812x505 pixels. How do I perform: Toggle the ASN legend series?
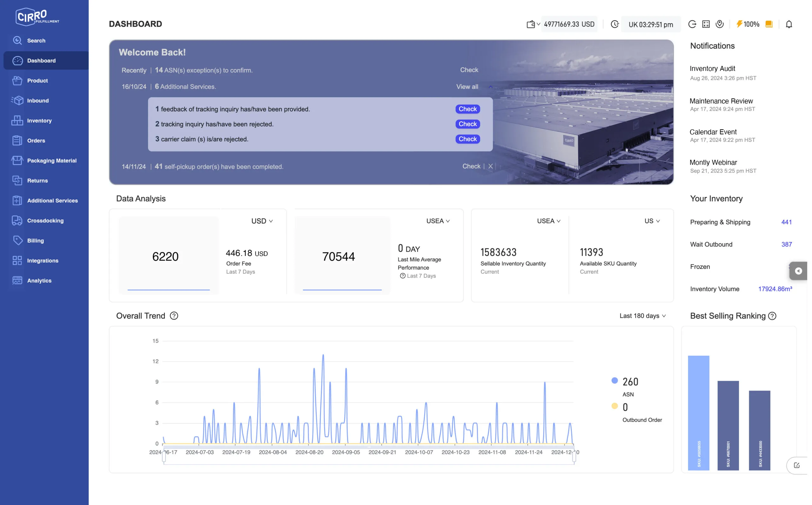click(614, 380)
